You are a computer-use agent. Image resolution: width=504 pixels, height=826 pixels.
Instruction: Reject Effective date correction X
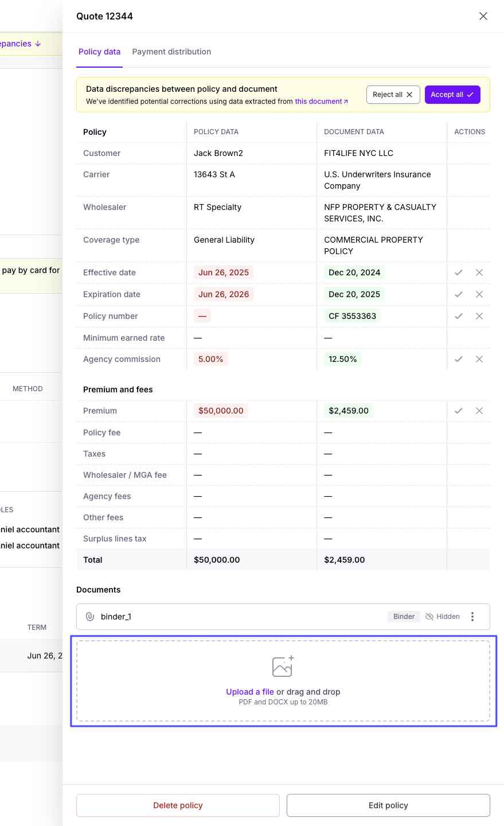point(479,272)
